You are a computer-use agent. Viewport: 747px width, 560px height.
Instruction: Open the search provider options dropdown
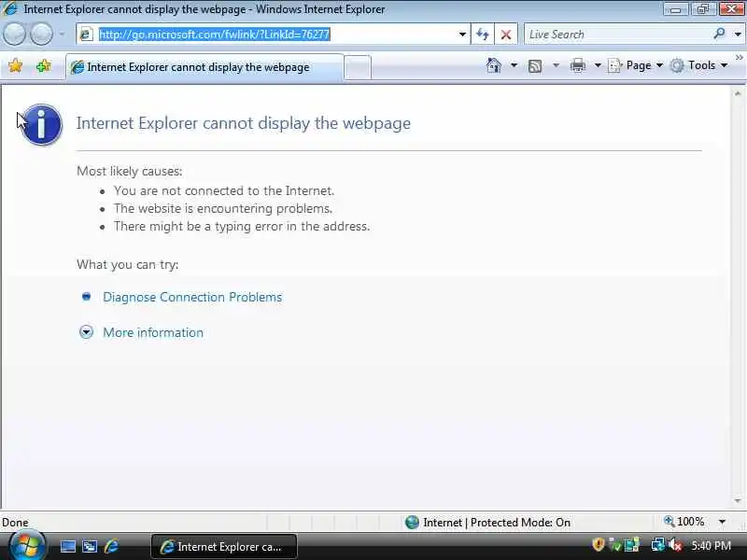[738, 35]
